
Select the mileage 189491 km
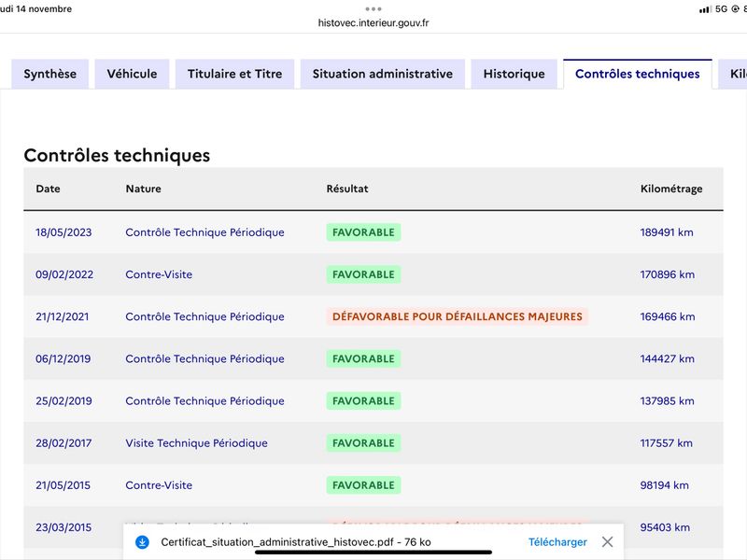[x=667, y=232]
